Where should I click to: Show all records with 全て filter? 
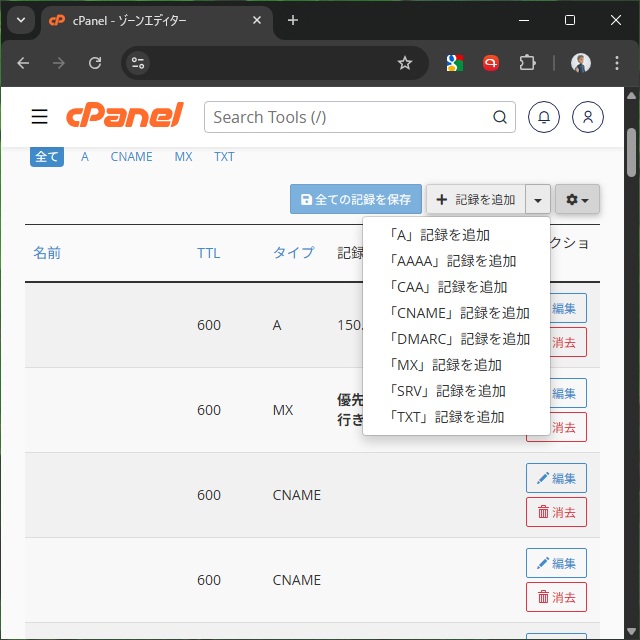pos(47,157)
